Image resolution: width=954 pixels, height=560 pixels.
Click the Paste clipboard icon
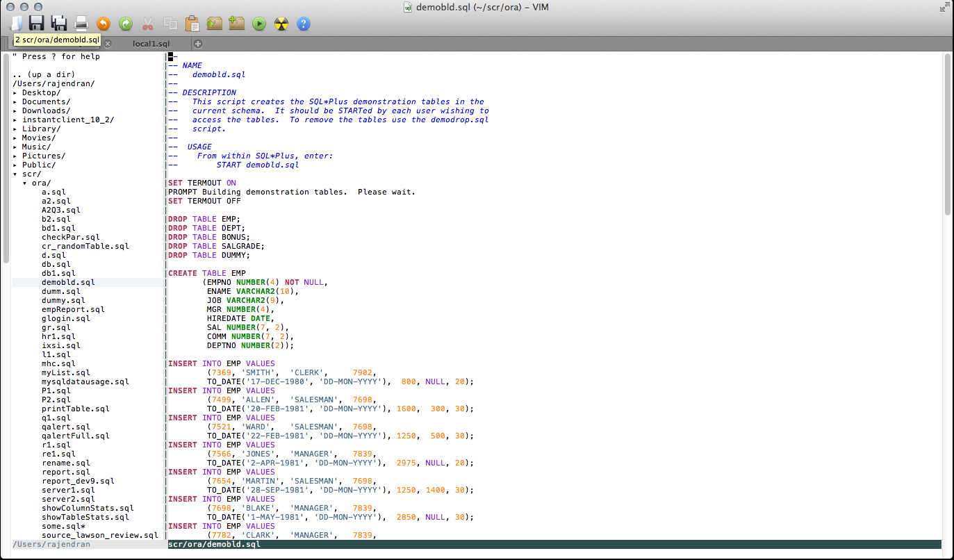(192, 24)
